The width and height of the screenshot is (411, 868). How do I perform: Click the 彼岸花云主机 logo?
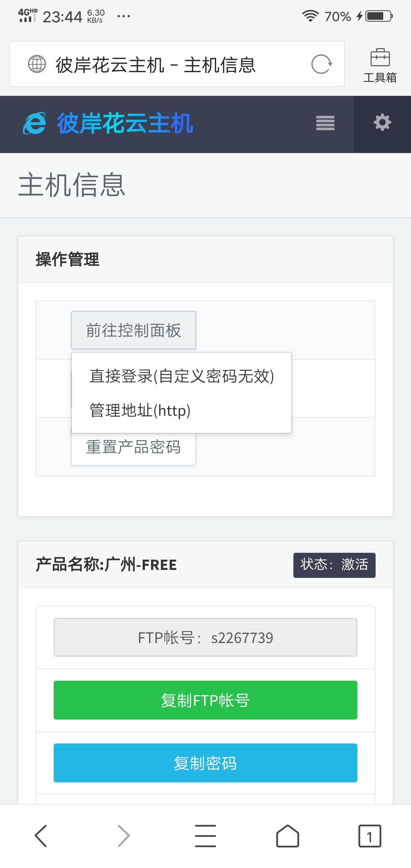[x=108, y=123]
